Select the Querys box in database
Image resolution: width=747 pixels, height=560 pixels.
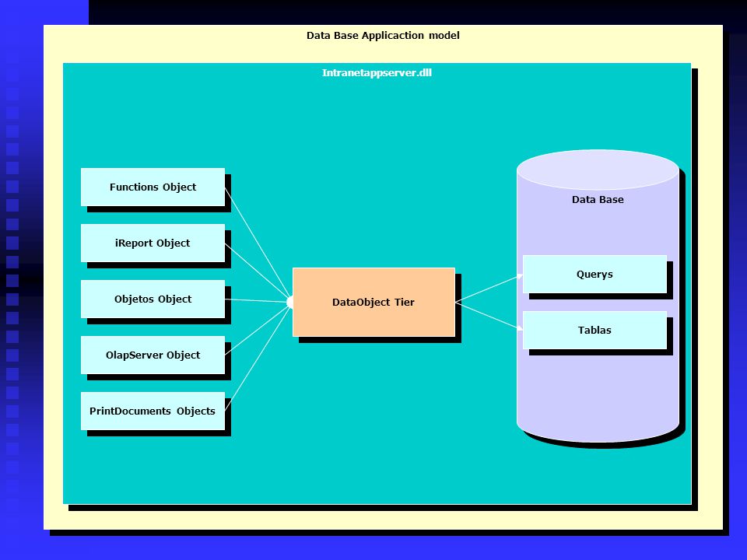tap(594, 275)
